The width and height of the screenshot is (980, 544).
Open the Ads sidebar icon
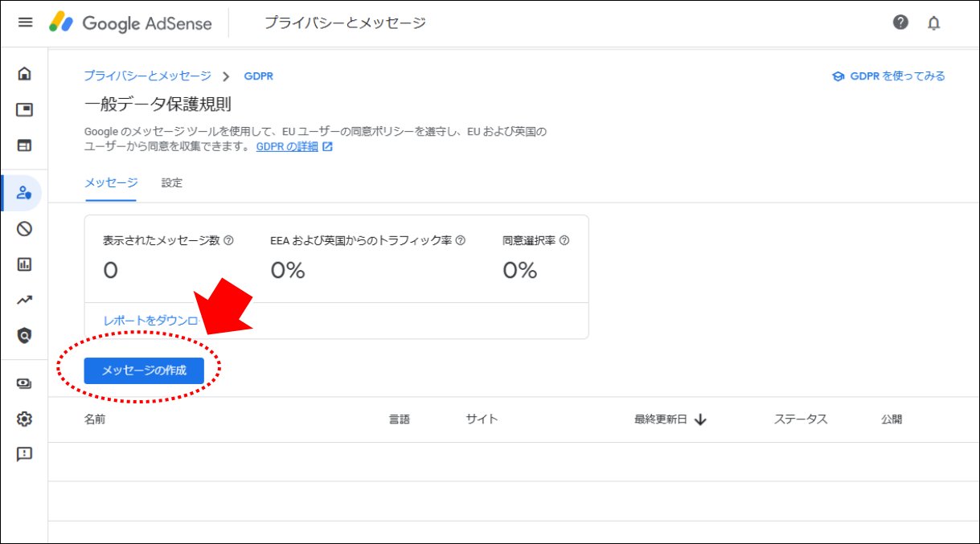coord(25,110)
